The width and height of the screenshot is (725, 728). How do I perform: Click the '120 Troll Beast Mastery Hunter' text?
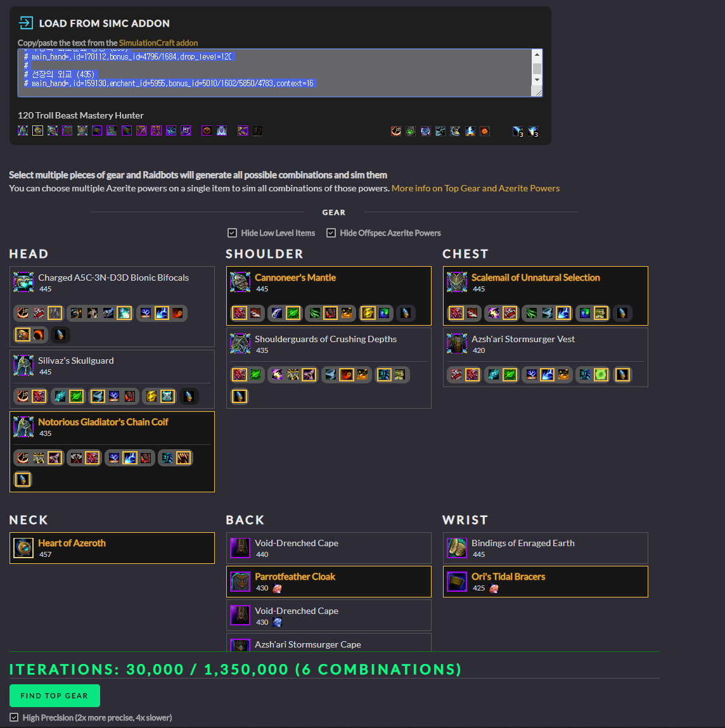click(x=81, y=115)
